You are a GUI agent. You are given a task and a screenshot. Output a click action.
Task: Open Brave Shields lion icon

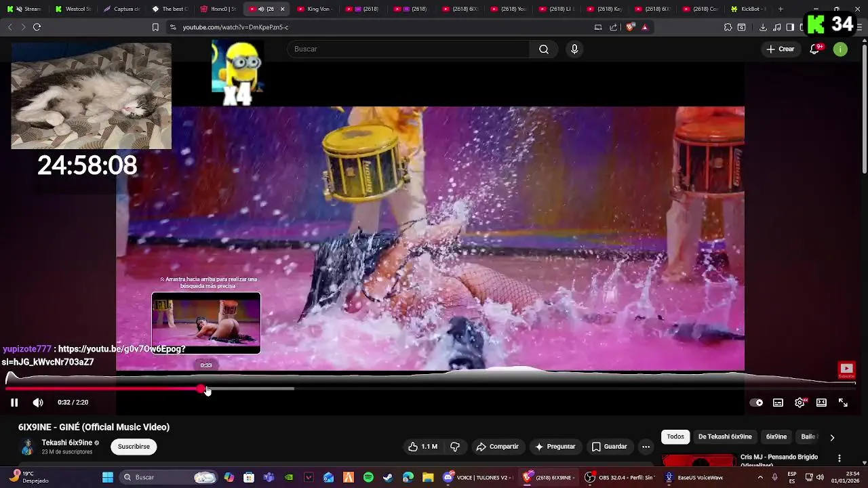pyautogui.click(x=630, y=27)
